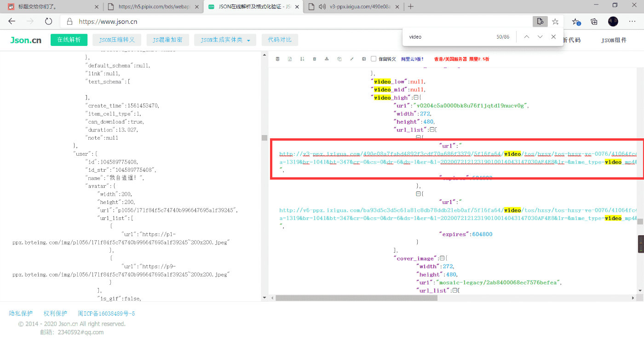Image resolution: width=644 pixels, height=345 pixels.
Task: Open the 代码对比 tool
Action: (280, 40)
